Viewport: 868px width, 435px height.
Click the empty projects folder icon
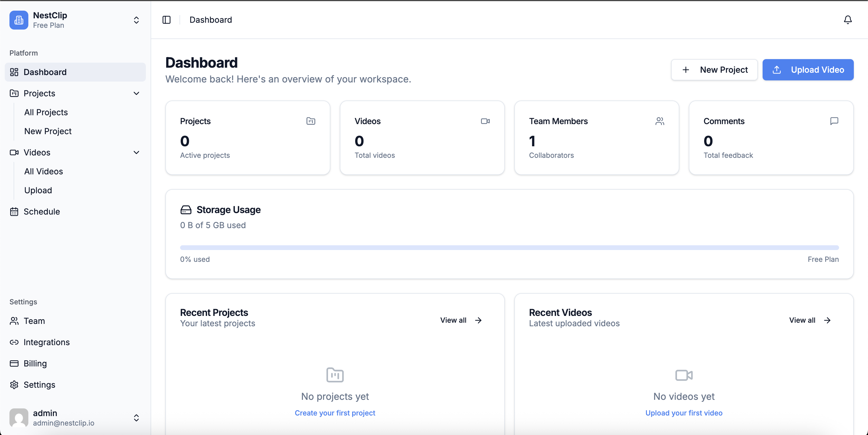click(x=335, y=375)
